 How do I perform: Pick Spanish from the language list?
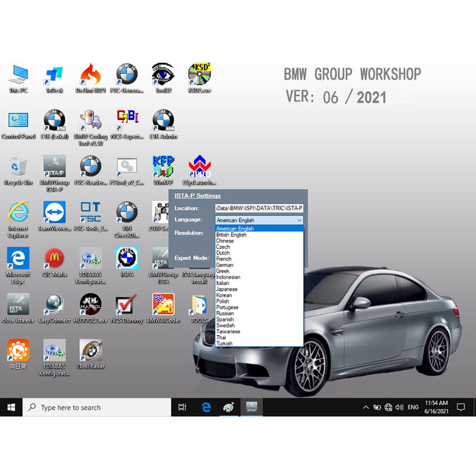pos(259,319)
